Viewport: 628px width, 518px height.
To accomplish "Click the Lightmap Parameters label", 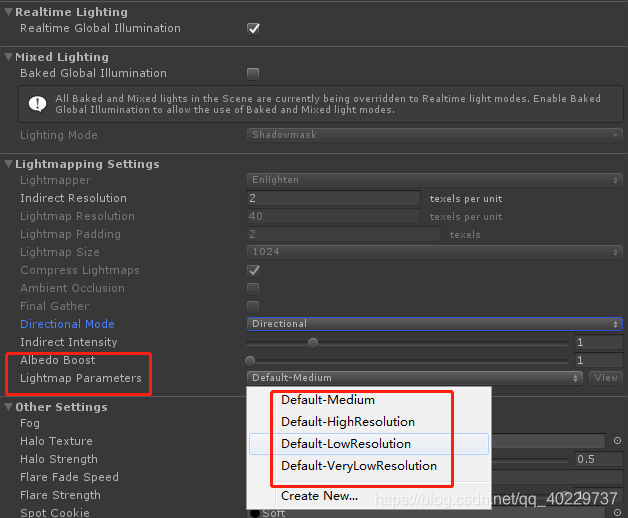I will pyautogui.click(x=81, y=378).
